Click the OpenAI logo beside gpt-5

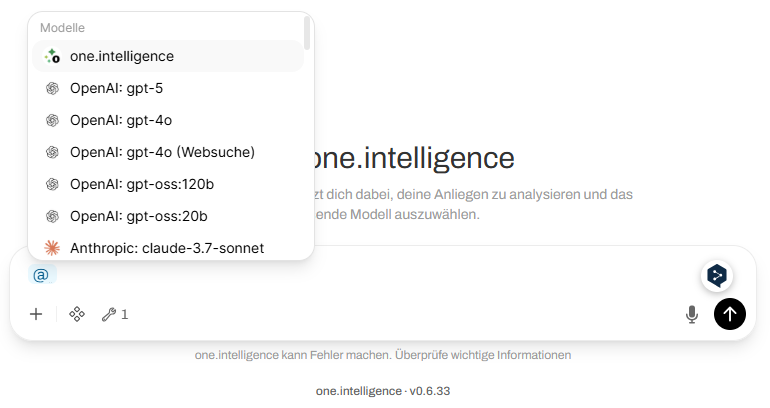click(53, 88)
